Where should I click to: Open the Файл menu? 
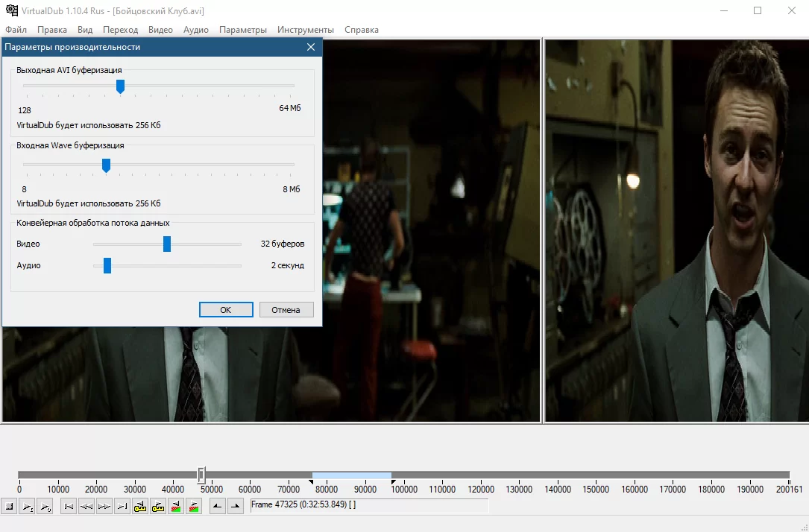point(16,30)
